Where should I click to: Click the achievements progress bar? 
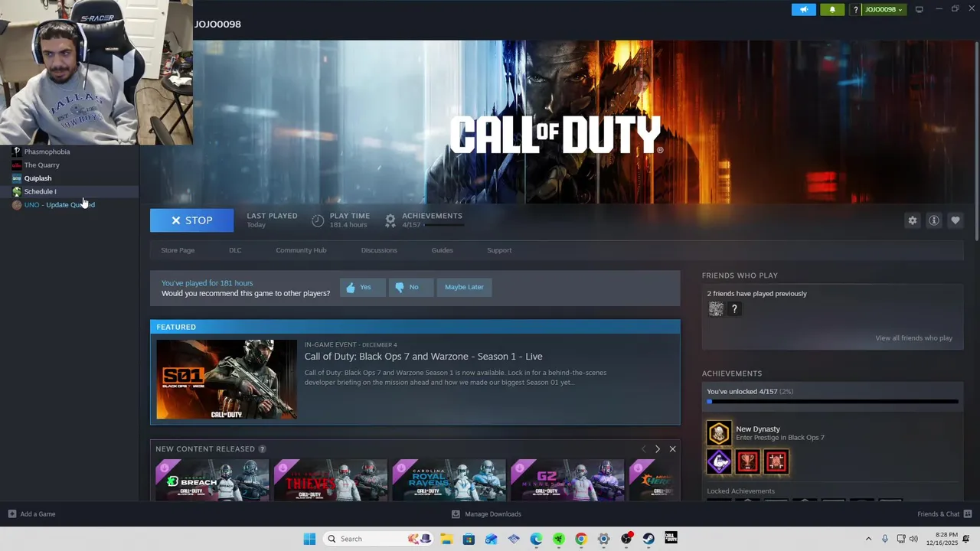(832, 401)
